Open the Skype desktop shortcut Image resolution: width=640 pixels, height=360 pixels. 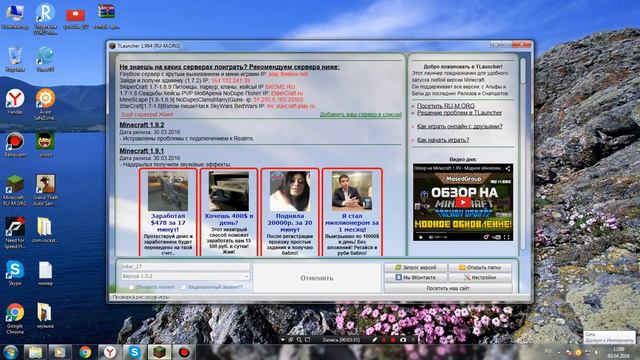pos(15,273)
